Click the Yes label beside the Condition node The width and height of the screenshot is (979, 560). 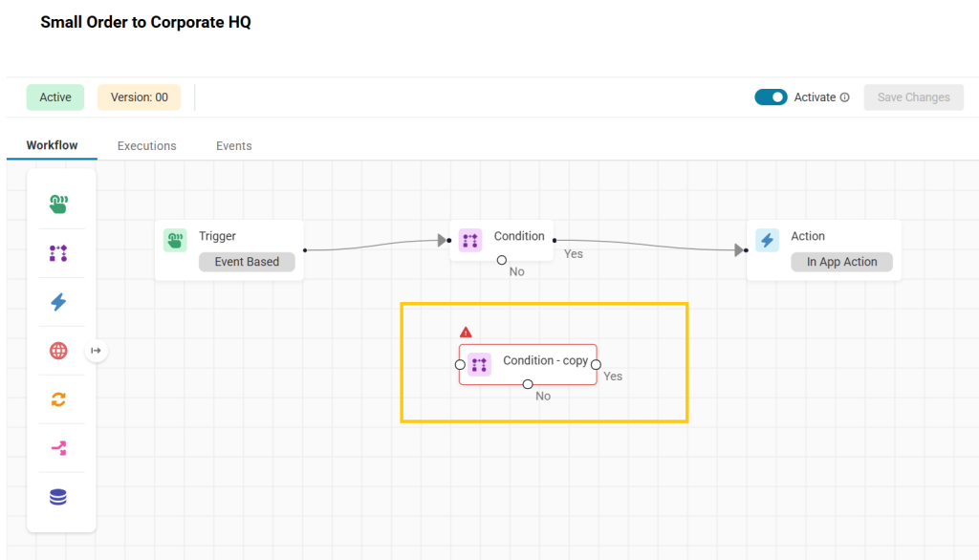[x=574, y=254]
